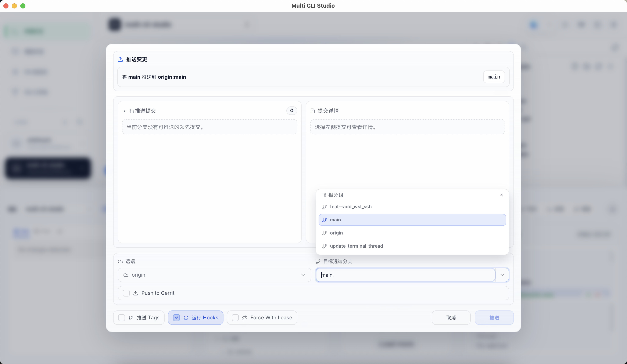Click the upload icon beside 推送变更 title
This screenshot has height=364, width=627.
(121, 59)
